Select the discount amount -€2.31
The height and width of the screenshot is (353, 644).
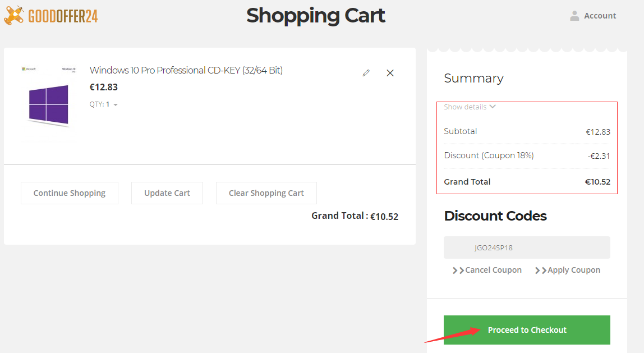(x=599, y=156)
